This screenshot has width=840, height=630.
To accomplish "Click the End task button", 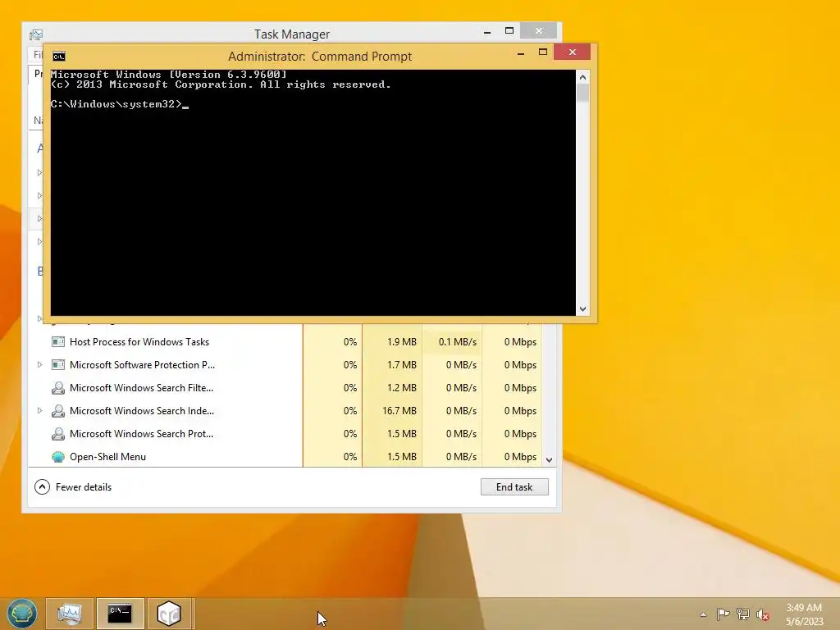I will click(514, 487).
